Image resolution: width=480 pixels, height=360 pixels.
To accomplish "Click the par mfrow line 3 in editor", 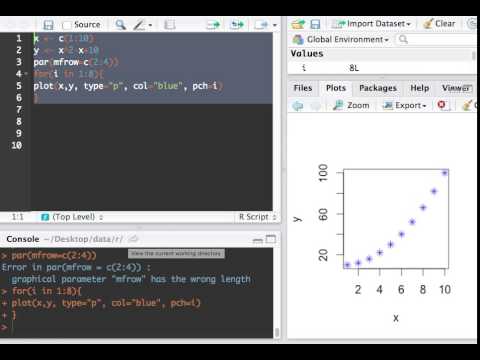I will [76, 62].
